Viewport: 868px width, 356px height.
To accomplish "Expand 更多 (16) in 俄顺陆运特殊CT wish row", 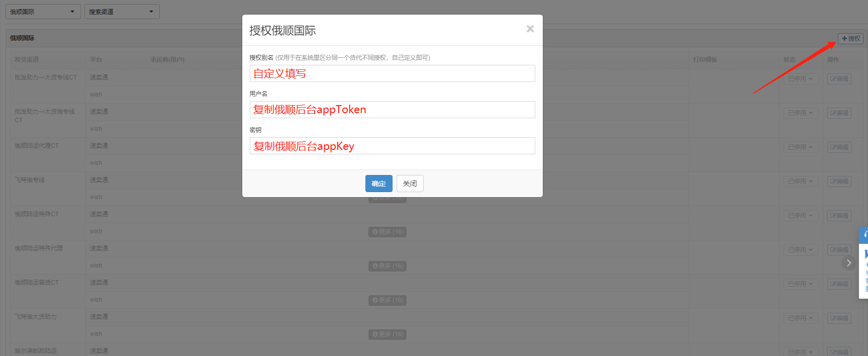I will tap(388, 232).
